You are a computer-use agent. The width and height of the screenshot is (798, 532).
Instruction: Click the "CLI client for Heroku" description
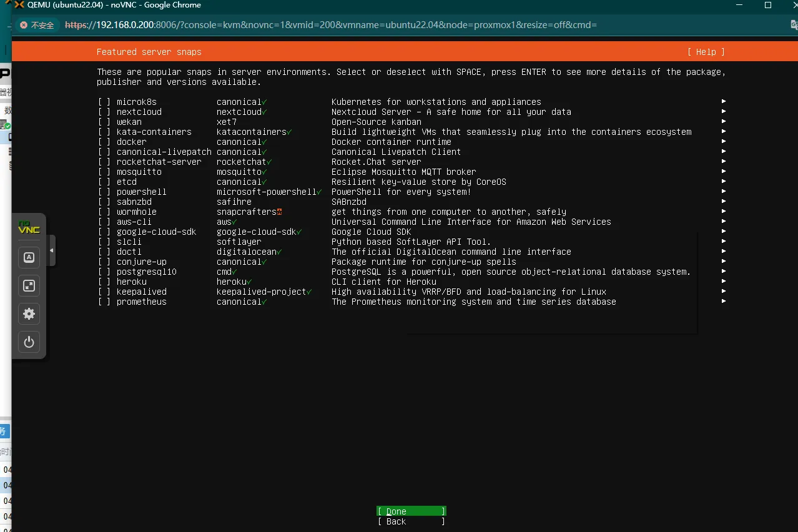click(384, 282)
